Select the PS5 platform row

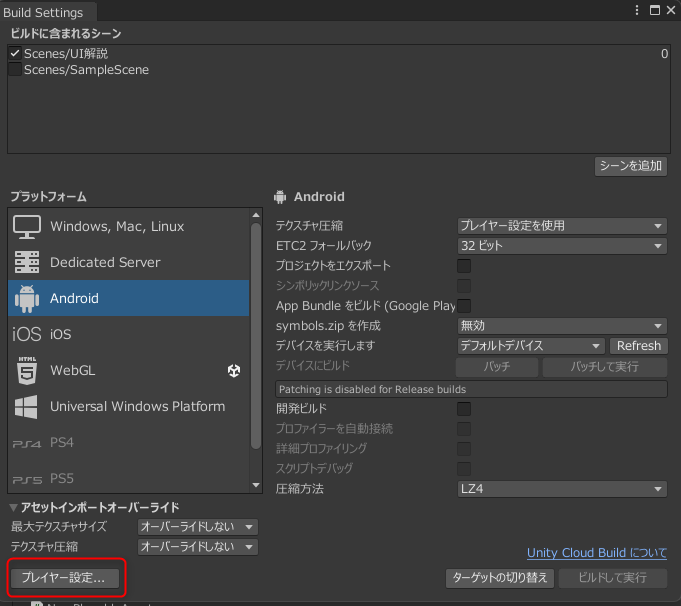tap(129, 479)
